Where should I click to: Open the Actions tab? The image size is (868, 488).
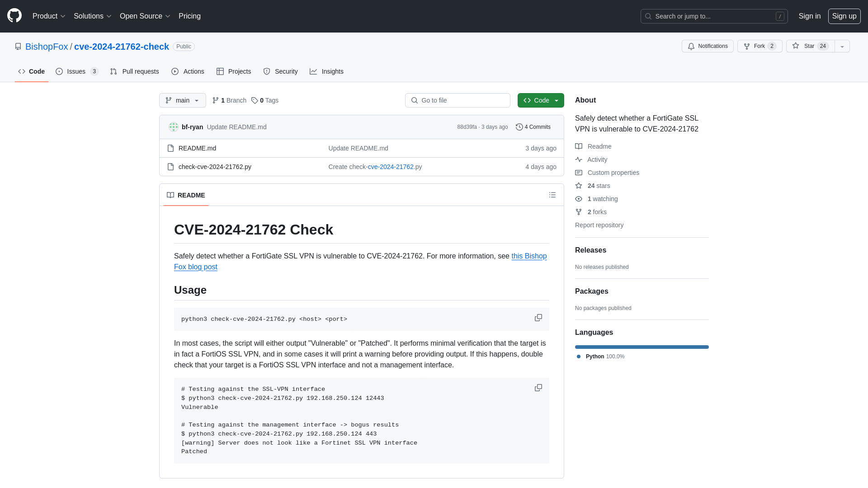point(188,71)
